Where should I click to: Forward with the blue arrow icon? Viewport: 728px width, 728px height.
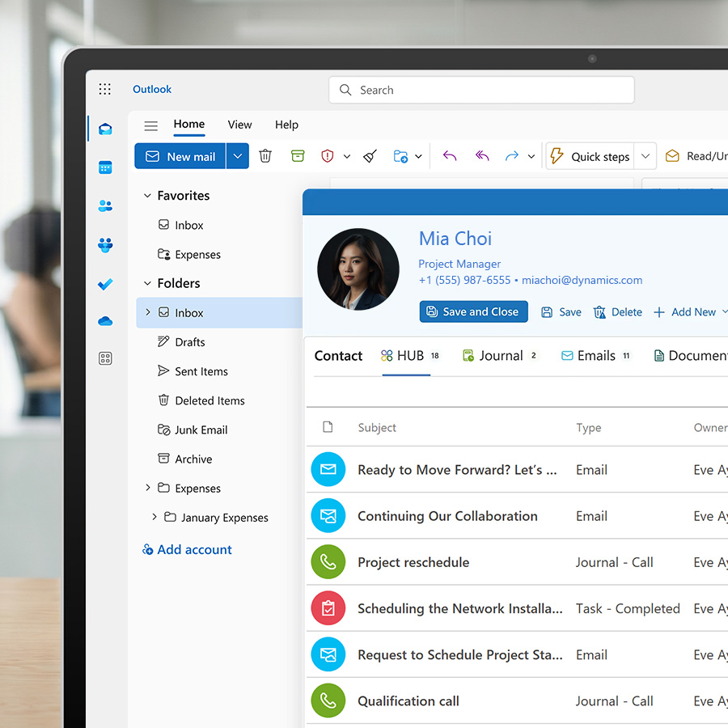pos(512,156)
